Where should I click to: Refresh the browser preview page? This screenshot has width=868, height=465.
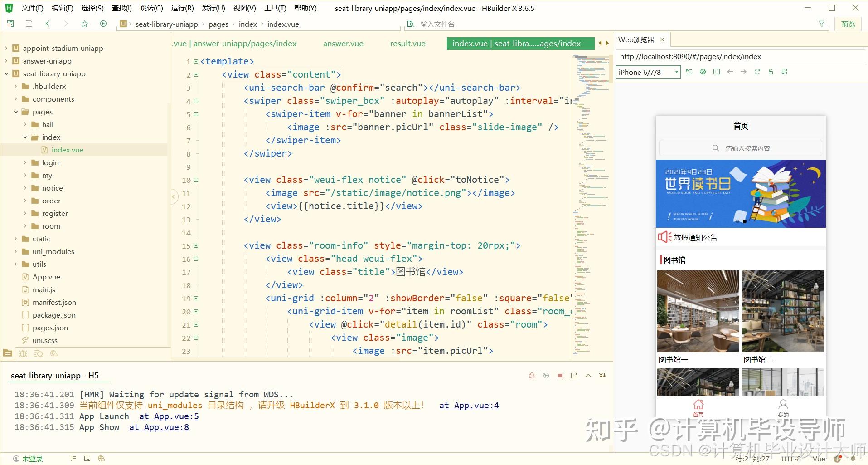coord(757,72)
